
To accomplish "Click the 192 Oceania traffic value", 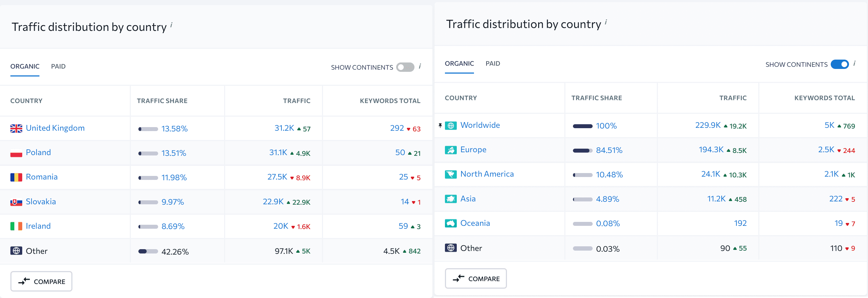I will click(x=740, y=223).
